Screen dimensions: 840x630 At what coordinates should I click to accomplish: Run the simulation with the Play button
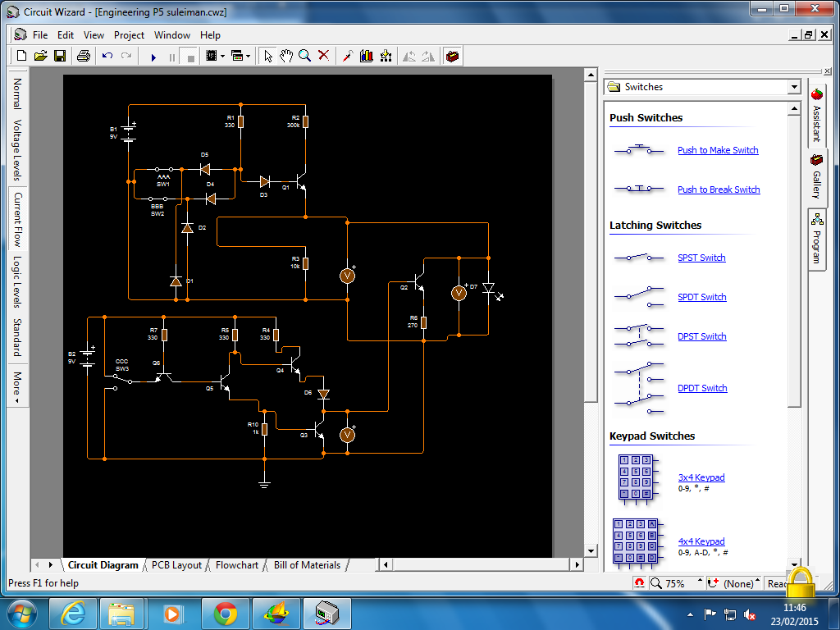point(153,57)
